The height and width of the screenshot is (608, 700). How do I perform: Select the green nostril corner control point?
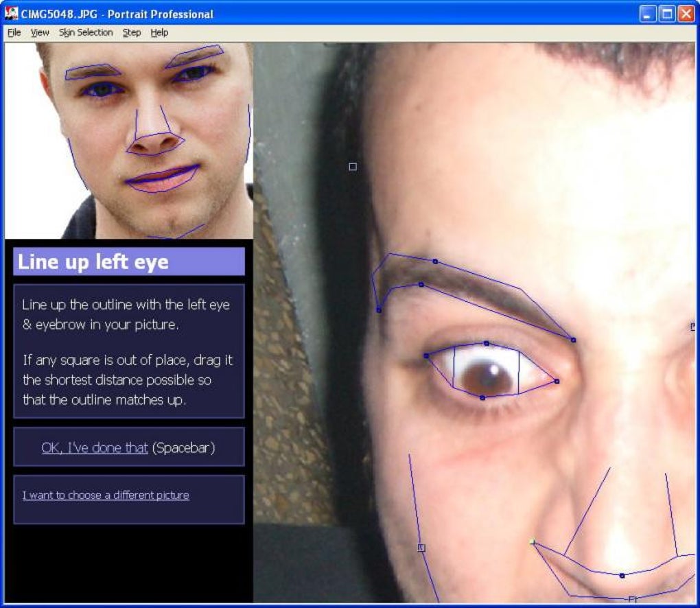click(532, 542)
